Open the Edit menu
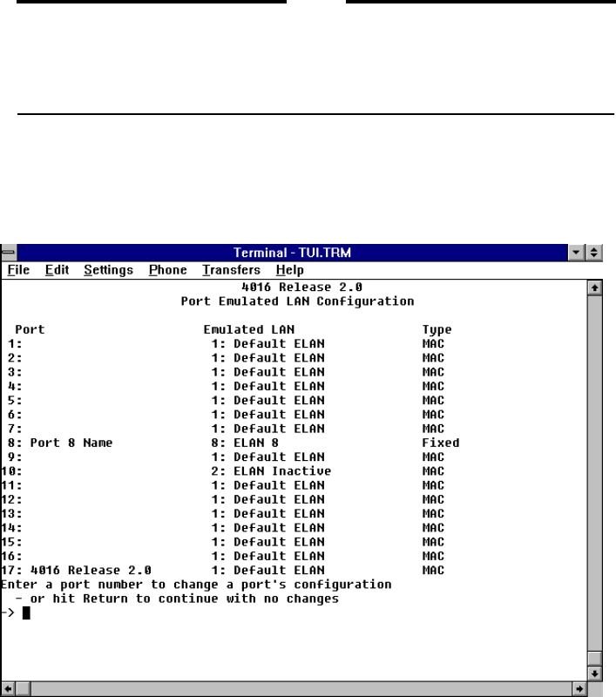The width and height of the screenshot is (616, 697). click(x=57, y=270)
